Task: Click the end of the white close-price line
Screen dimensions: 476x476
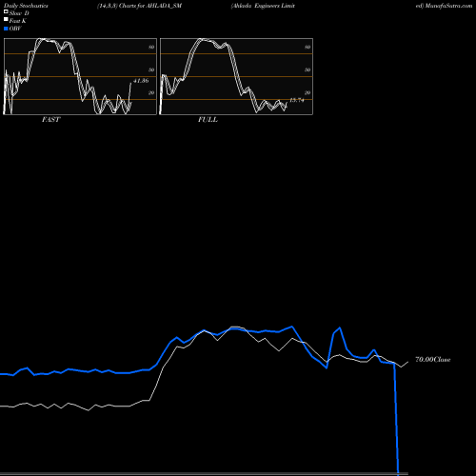Action: click(x=407, y=362)
